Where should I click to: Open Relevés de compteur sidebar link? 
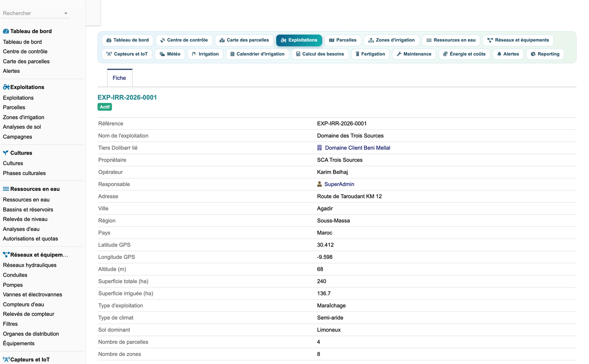29,314
